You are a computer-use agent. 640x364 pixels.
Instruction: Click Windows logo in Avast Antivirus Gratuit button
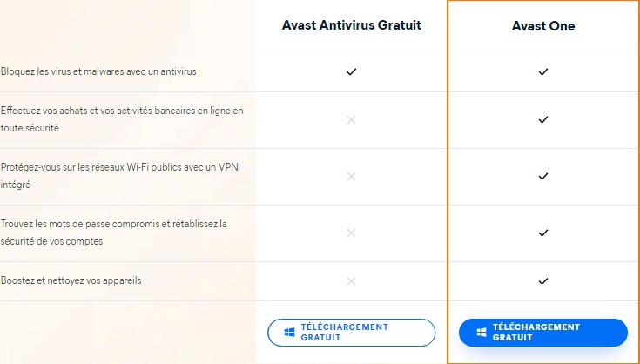[289, 333]
